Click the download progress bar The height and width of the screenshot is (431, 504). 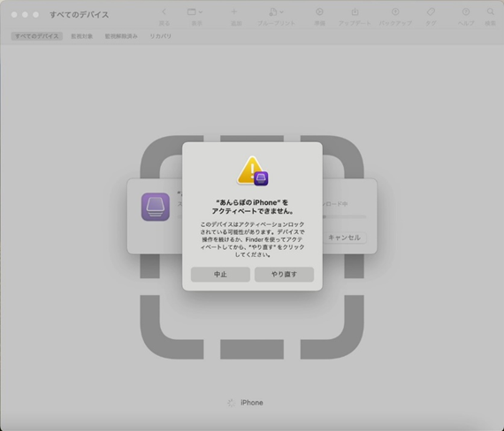(x=344, y=216)
